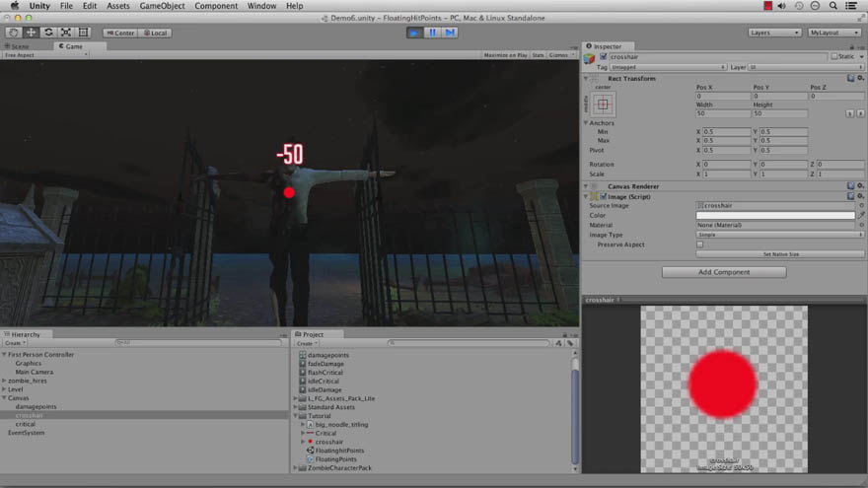Toggle Maximize on Play
This screenshot has width=868, height=488.
point(505,55)
